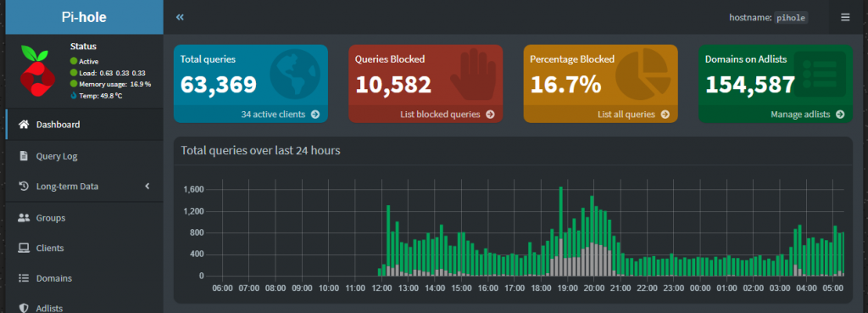Go to Domains in the sidebar

point(84,278)
